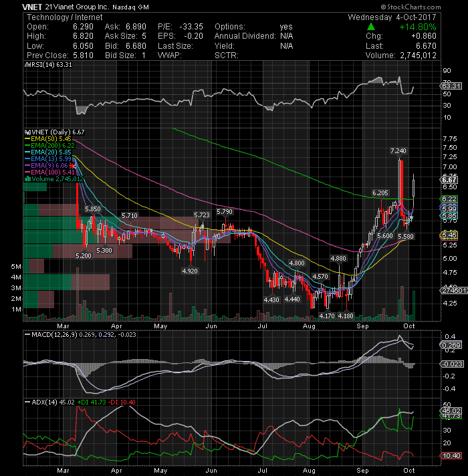This screenshot has height=476, width=468.
Task: Click the Yield row N/A value
Action: pos(287,46)
